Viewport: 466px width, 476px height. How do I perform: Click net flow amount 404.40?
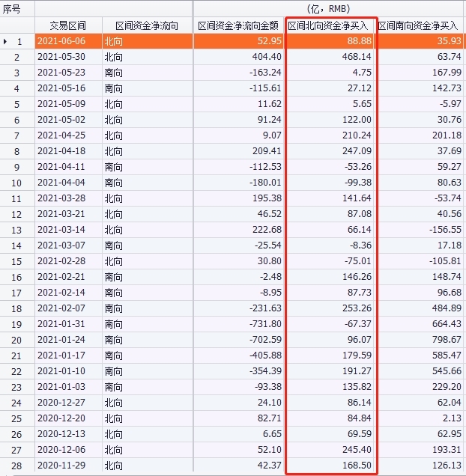click(x=239, y=57)
